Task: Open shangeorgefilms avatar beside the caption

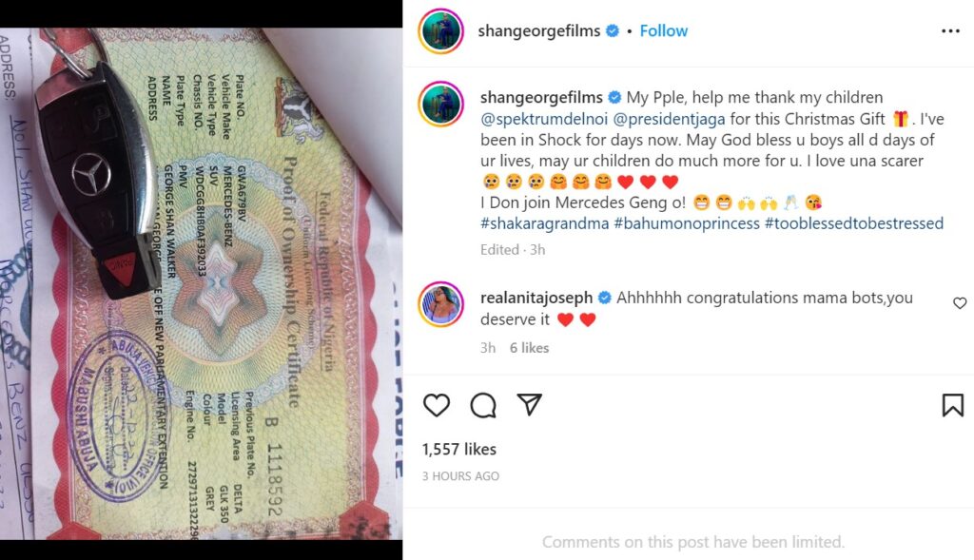Action: point(441,104)
